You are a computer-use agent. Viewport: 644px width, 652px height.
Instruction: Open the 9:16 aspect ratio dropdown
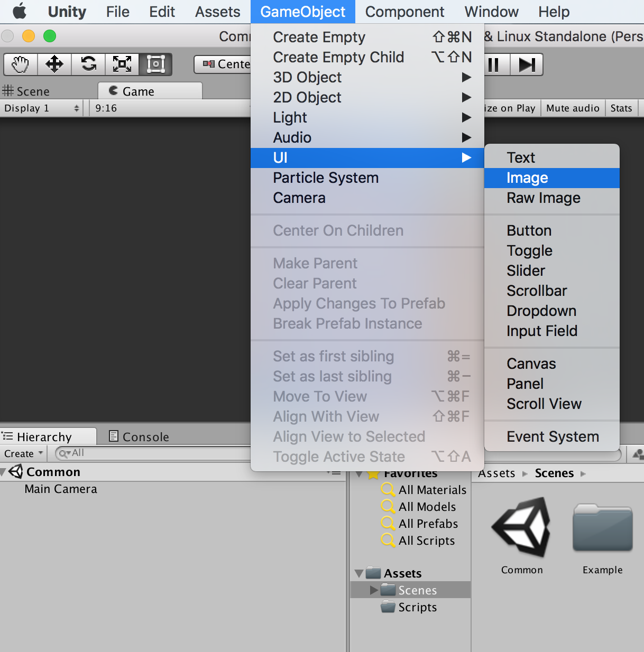[x=170, y=108]
